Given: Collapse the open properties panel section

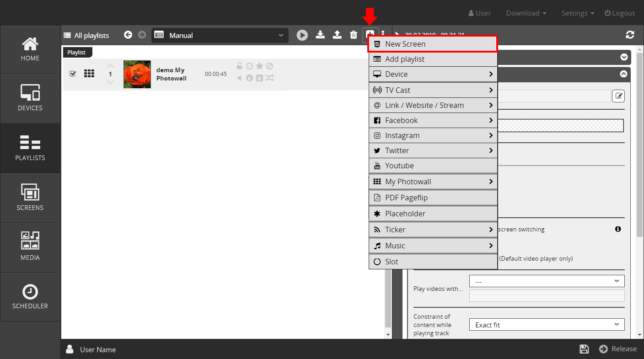Looking at the screenshot, I should 623,74.
